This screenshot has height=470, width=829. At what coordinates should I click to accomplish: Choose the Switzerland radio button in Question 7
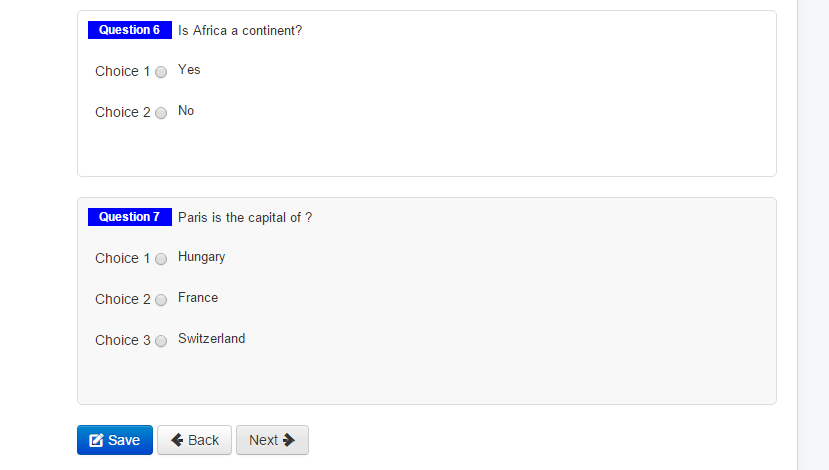[x=161, y=341]
